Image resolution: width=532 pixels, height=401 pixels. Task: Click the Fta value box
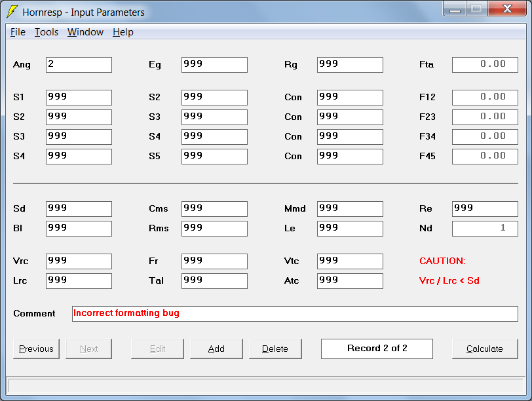click(485, 65)
